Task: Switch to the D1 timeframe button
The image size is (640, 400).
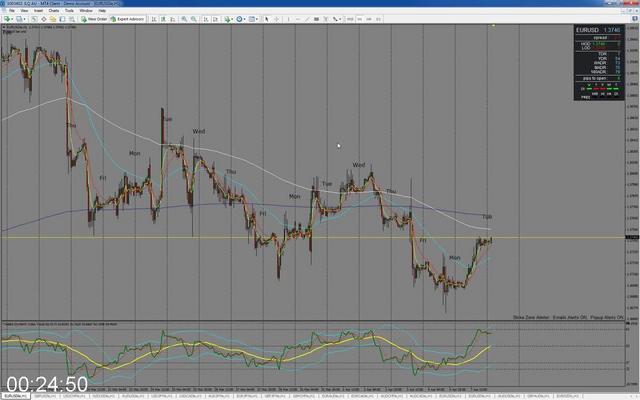Action: 378,19
